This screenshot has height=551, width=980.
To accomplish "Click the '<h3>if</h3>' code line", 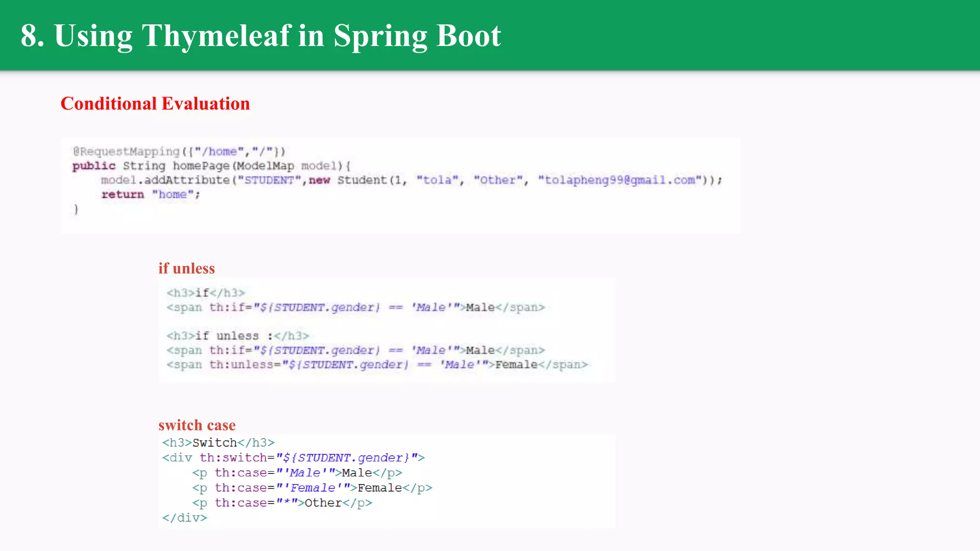I will coord(206,293).
